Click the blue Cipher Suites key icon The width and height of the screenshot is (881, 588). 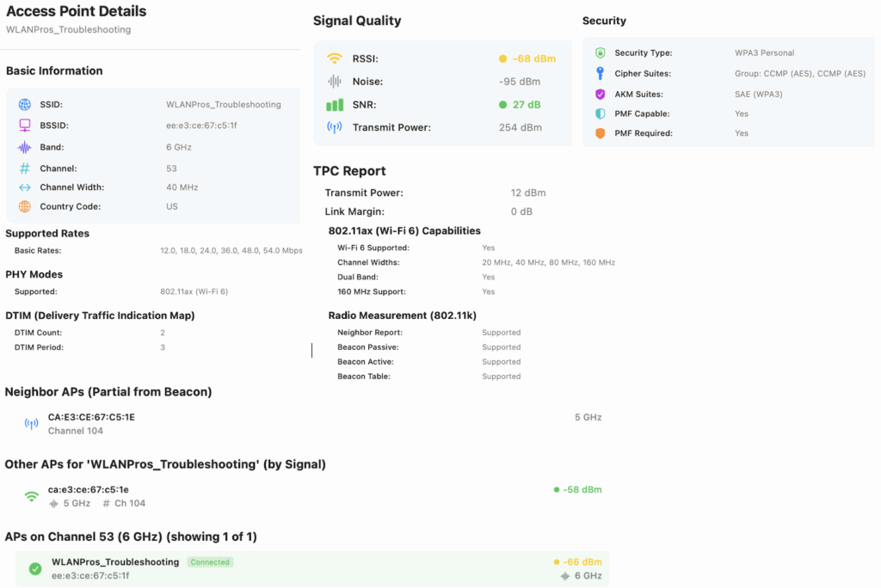pyautogui.click(x=601, y=74)
